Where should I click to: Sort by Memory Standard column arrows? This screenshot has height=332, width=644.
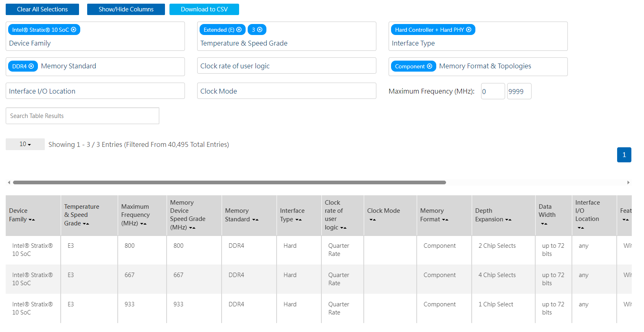tap(255, 220)
